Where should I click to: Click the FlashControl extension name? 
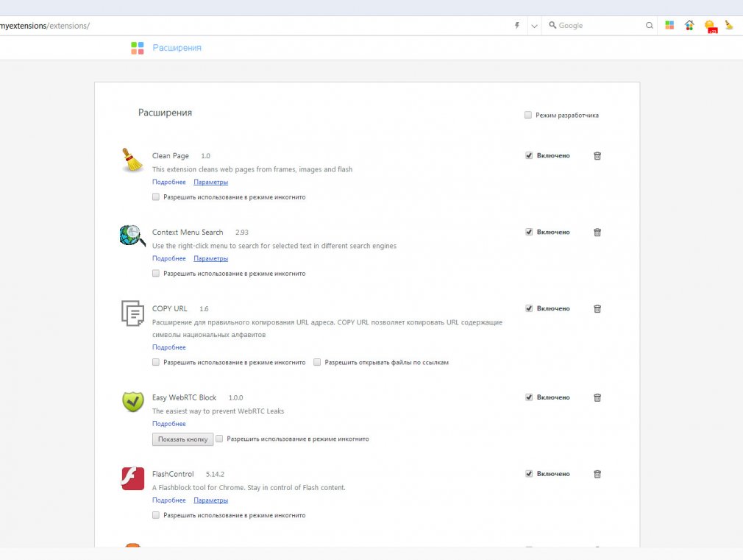click(173, 474)
